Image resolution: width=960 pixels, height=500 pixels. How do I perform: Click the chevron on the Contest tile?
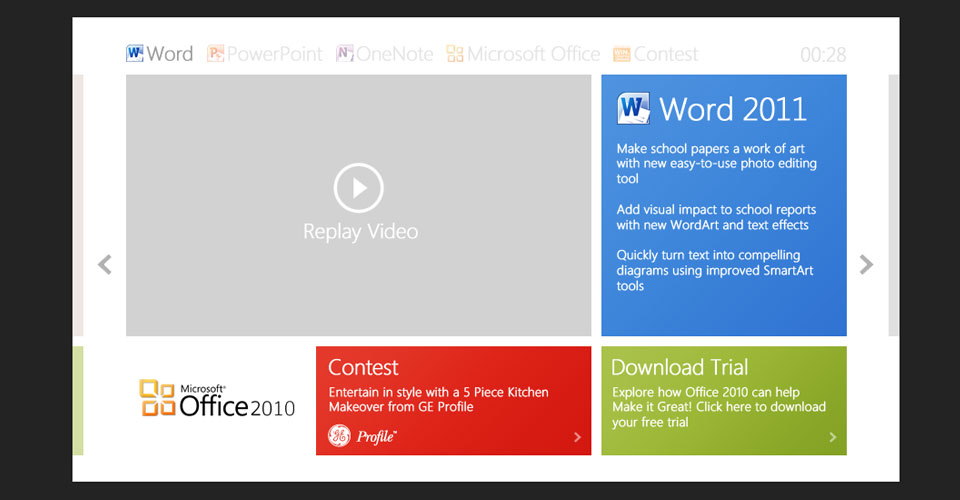click(577, 437)
